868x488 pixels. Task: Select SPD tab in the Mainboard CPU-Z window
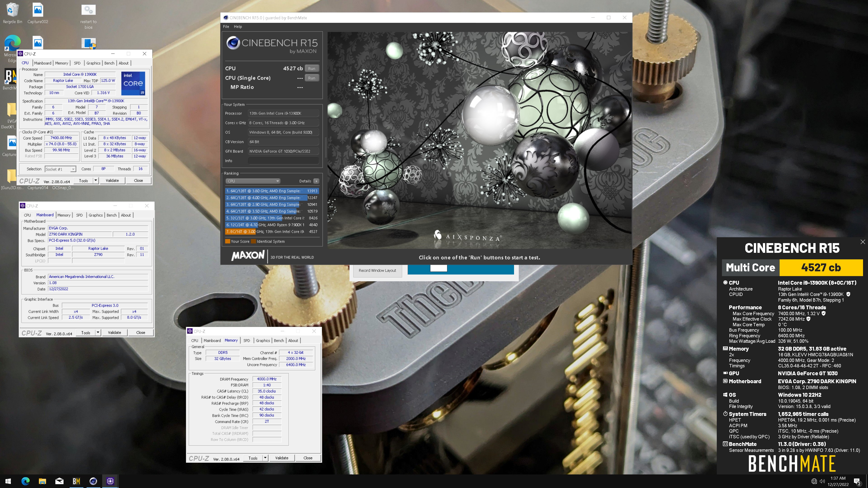[x=80, y=215]
